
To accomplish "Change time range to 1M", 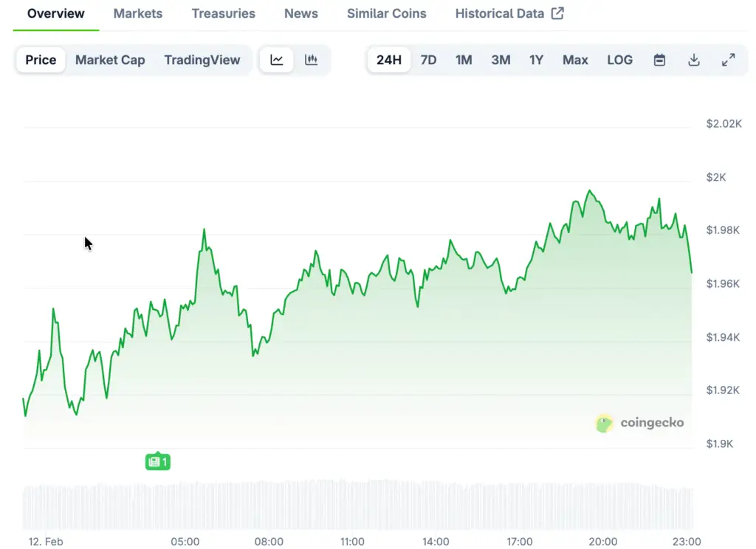I will (464, 61).
